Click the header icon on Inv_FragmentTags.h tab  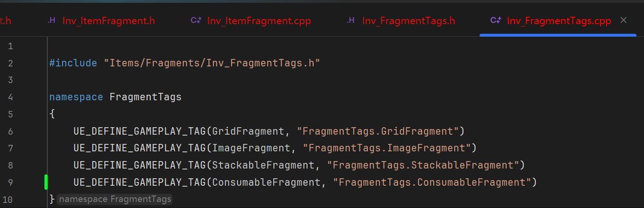click(351, 20)
